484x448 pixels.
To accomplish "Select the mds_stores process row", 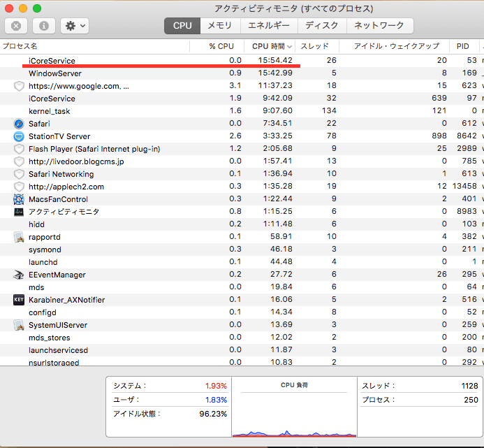I will tap(242, 338).
